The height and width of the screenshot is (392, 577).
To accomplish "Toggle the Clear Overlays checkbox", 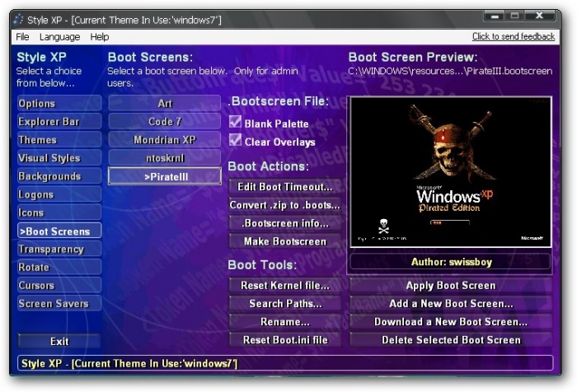I will point(236,140).
